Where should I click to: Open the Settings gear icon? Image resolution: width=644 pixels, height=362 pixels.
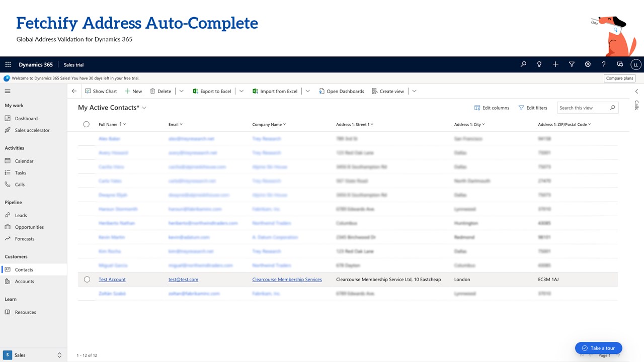click(588, 64)
